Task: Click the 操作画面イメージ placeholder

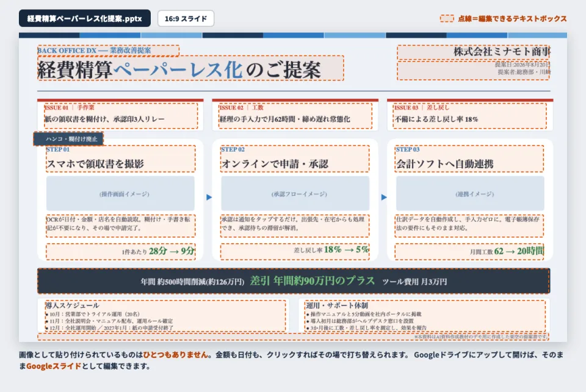Action: tap(120, 194)
